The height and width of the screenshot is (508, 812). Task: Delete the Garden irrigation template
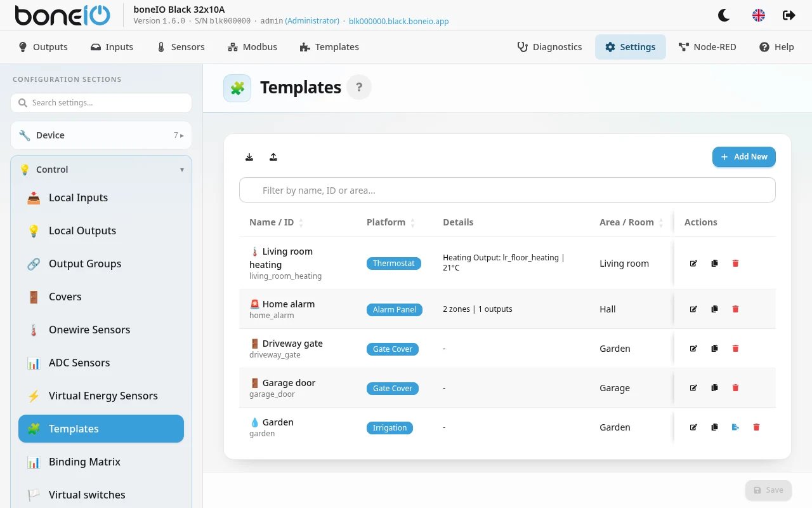point(756,427)
